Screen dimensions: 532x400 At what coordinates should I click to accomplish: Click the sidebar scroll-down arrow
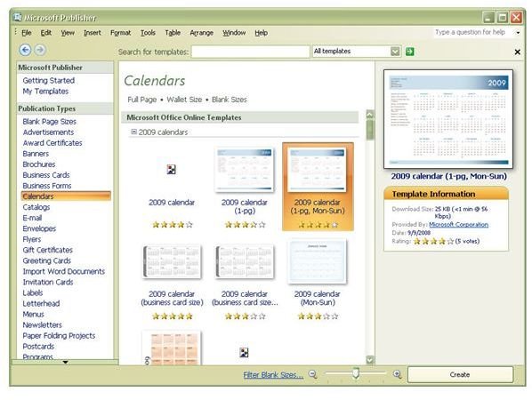(65, 362)
